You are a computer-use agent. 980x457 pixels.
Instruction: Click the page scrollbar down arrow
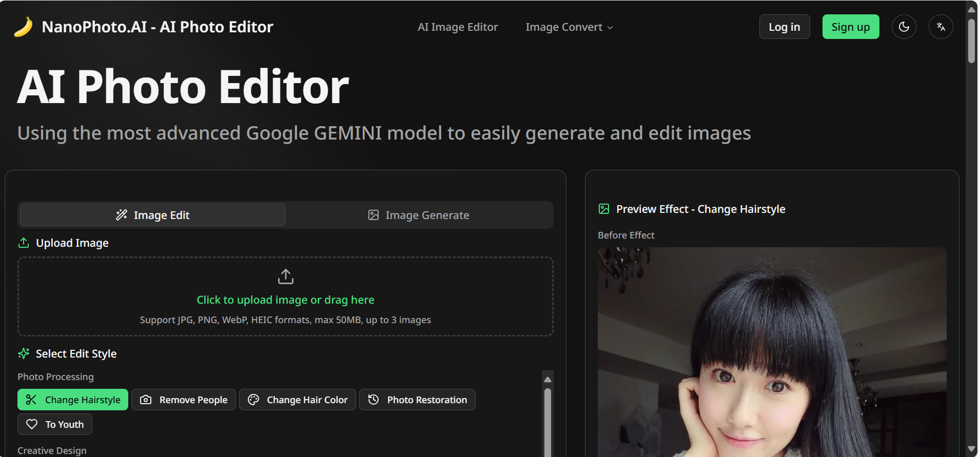[x=971, y=449]
